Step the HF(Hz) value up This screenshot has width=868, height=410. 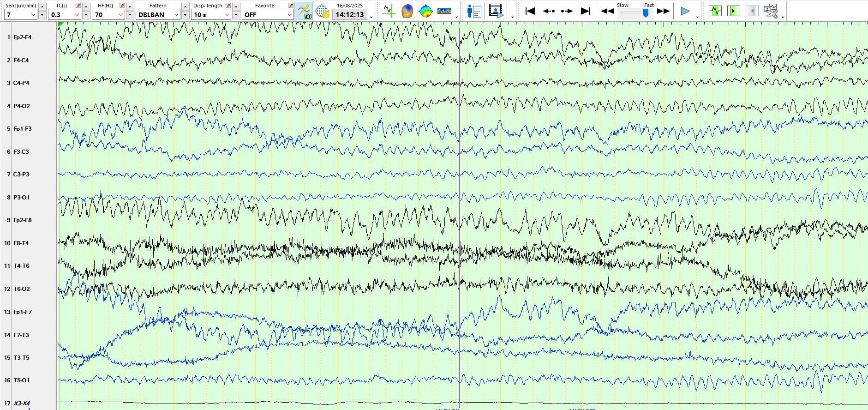[x=130, y=6]
